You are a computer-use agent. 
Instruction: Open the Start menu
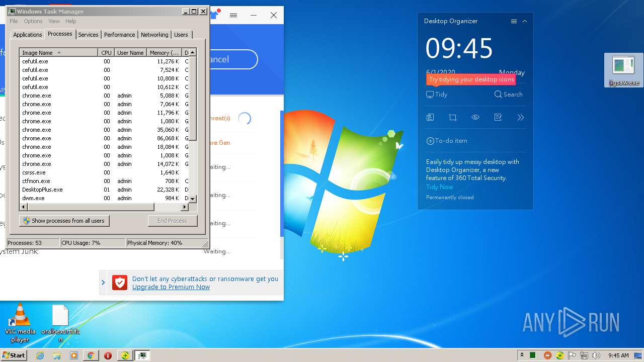[x=14, y=355]
